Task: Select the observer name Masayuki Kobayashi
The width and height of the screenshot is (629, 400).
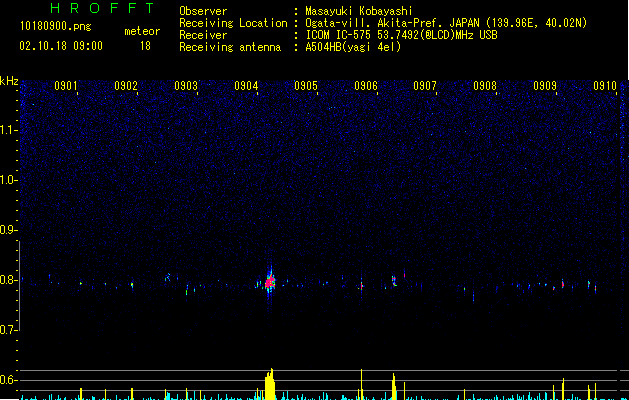Action: point(359,11)
